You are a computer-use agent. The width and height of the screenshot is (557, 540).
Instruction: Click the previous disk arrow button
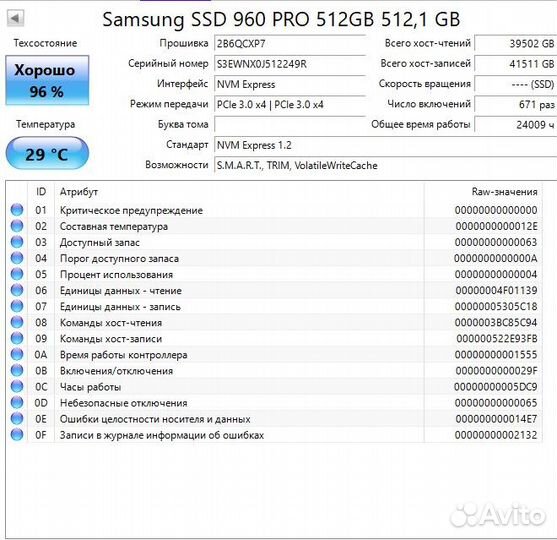tap(15, 18)
